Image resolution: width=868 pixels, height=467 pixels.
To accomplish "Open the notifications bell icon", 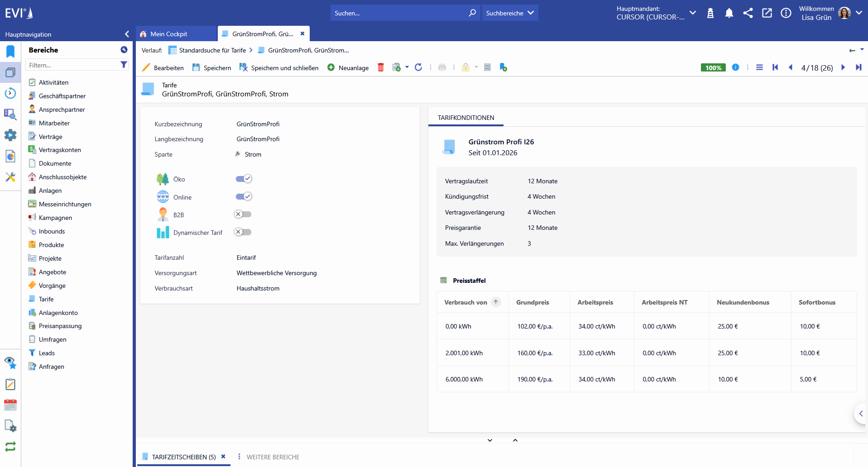I will click(729, 13).
